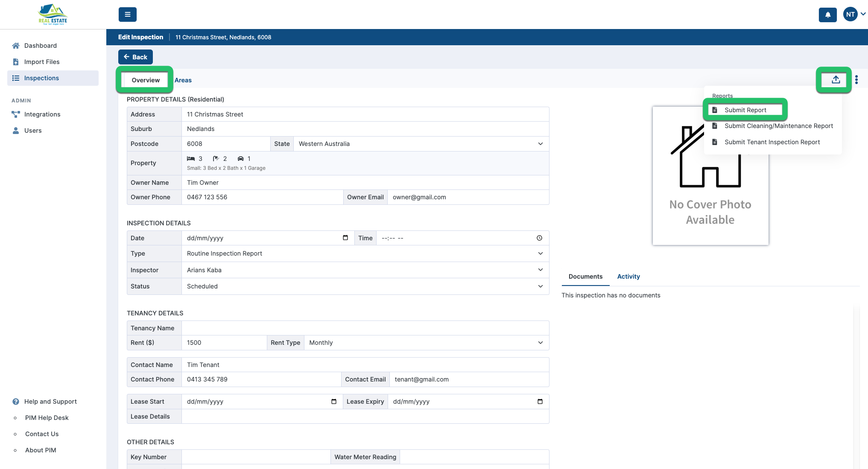Expand the inspection Type dropdown
The height and width of the screenshot is (469, 868).
365,253
